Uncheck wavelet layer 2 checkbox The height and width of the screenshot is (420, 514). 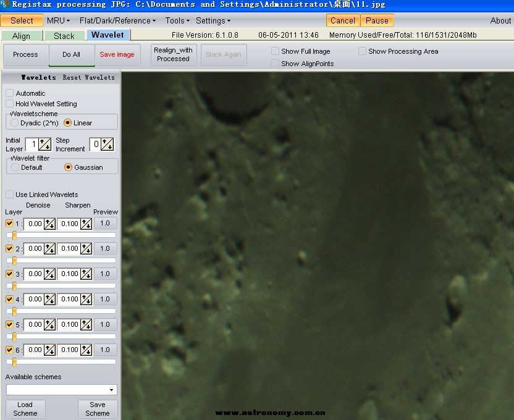pos(9,249)
